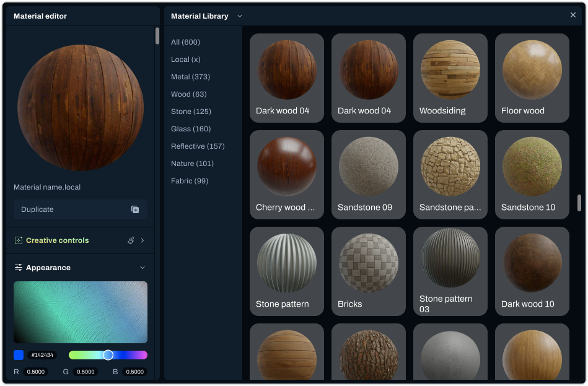
Task: Choose the Sandstone 09 material
Action: (x=368, y=175)
